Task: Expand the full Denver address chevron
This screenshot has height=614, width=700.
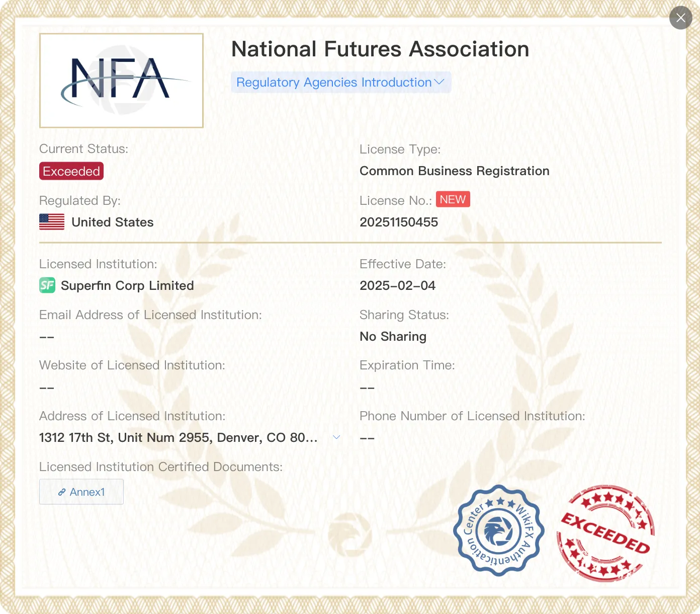Action: tap(337, 437)
